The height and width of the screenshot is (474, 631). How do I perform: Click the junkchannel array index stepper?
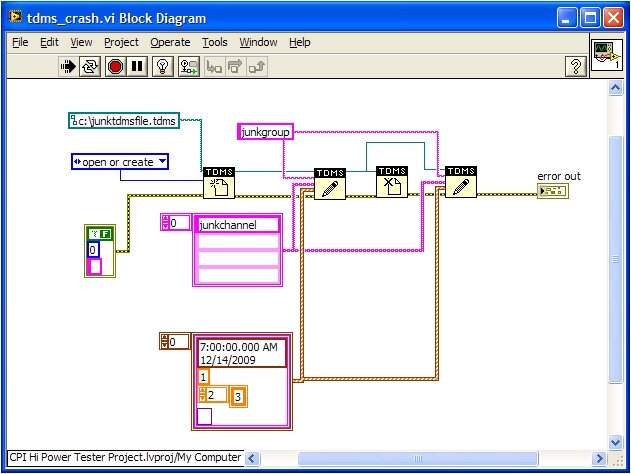(166, 223)
